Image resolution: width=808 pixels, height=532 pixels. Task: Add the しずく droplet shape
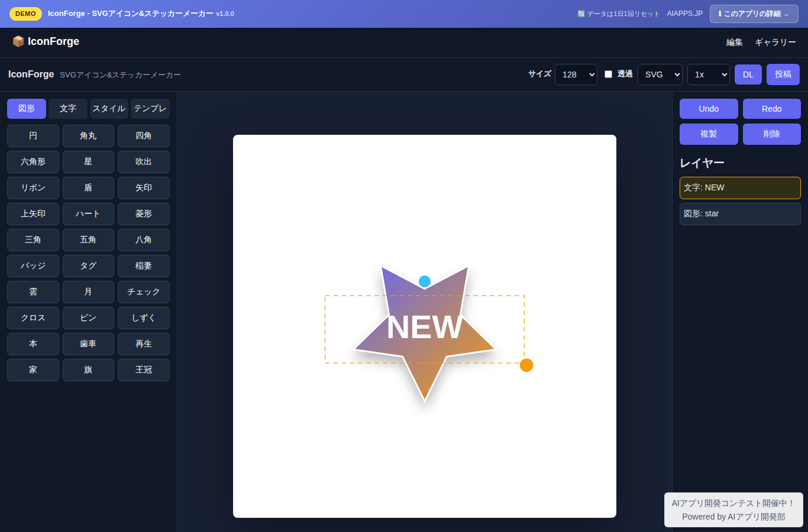pos(144,318)
